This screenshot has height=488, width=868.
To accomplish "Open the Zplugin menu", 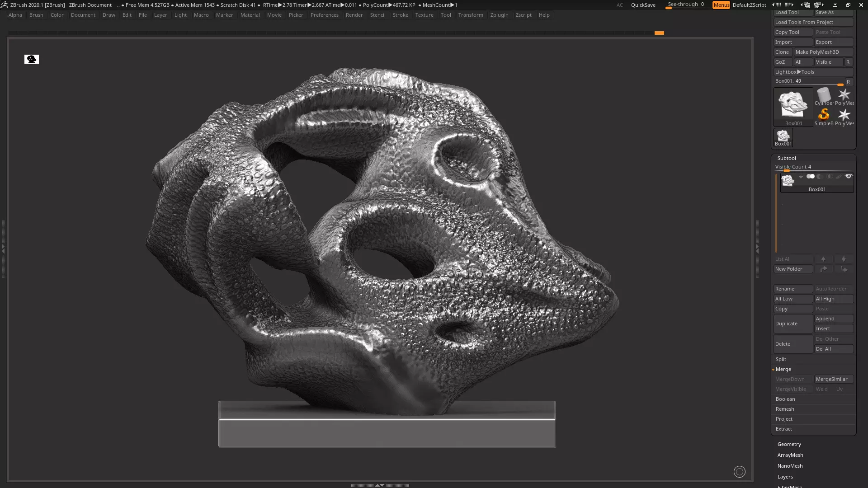I will coord(499,15).
